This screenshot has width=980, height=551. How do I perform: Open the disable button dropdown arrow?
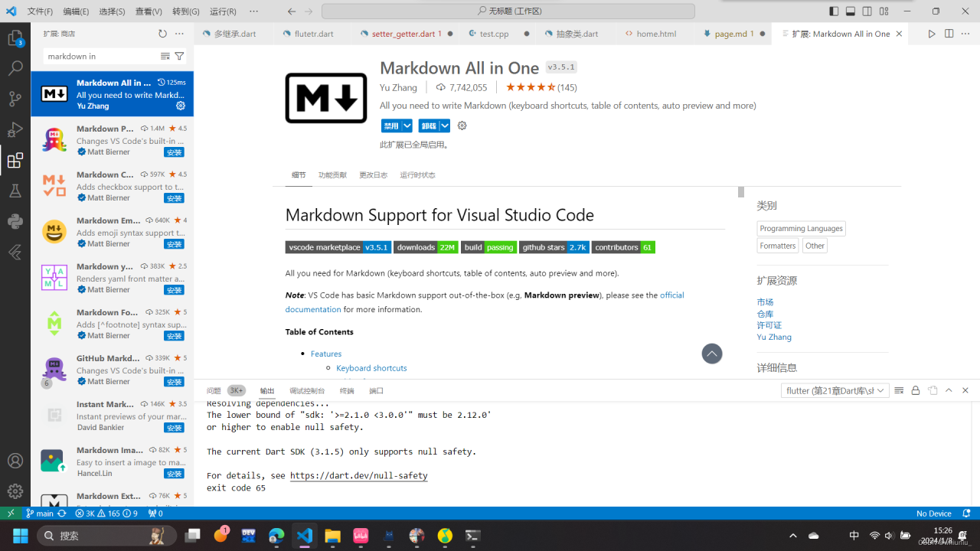407,126
